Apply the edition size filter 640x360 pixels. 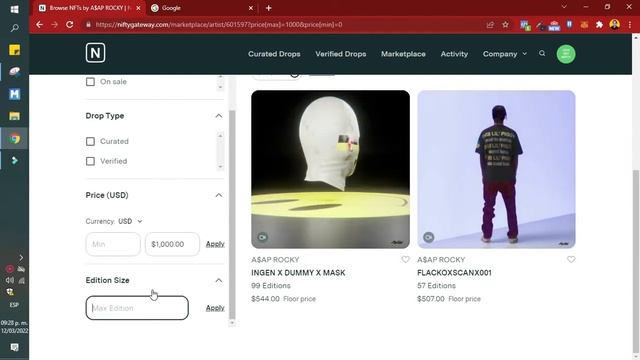click(x=215, y=308)
